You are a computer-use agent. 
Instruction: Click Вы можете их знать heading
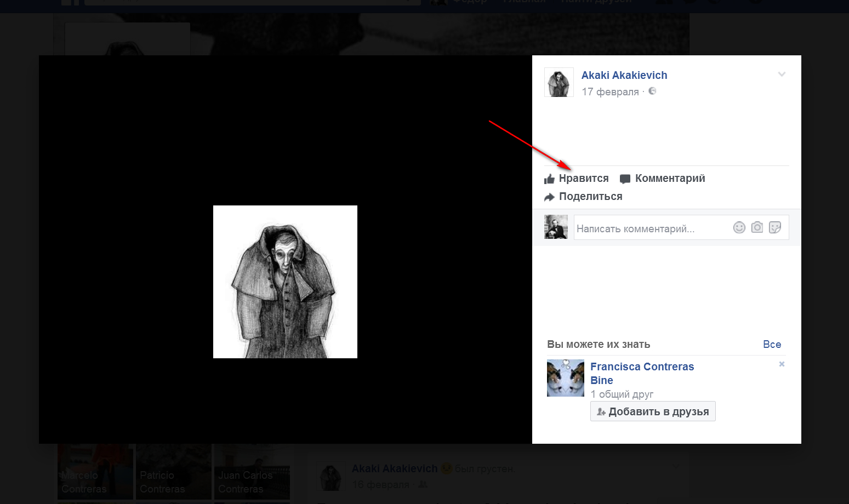(x=599, y=345)
